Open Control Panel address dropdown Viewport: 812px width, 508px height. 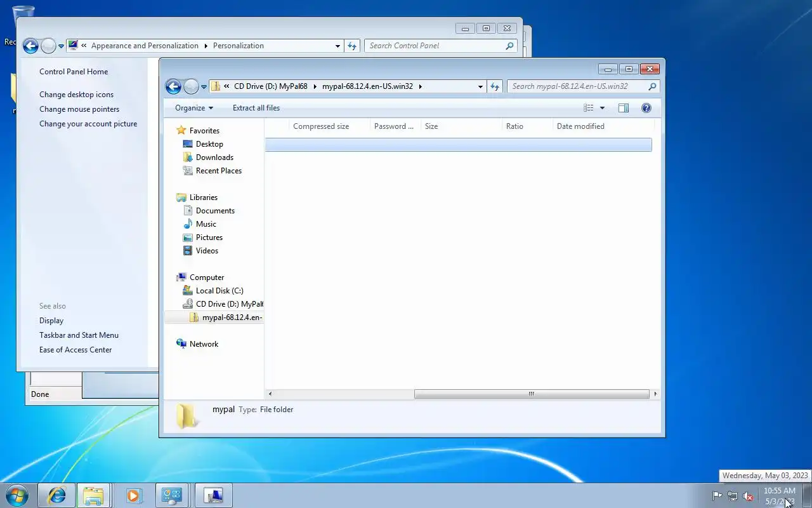point(337,46)
